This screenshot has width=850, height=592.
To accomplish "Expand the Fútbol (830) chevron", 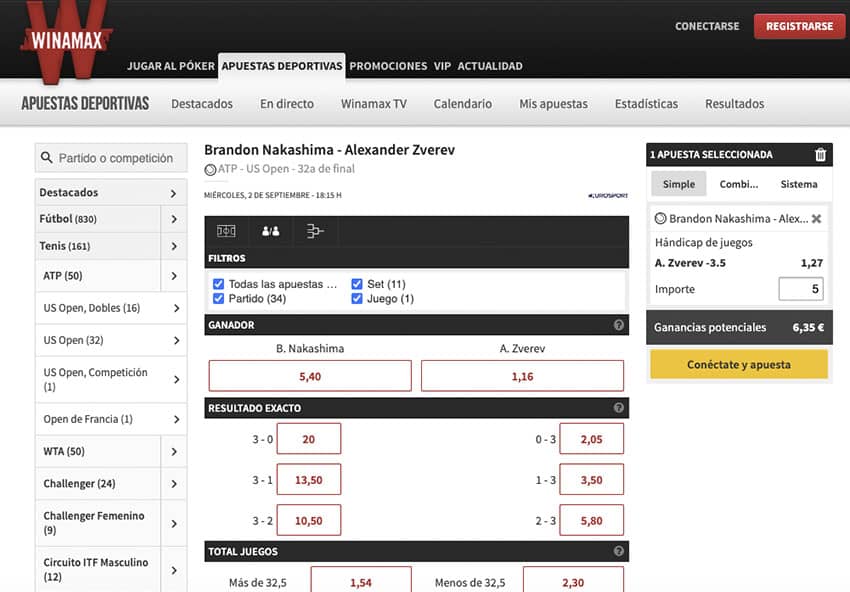I will (174, 219).
